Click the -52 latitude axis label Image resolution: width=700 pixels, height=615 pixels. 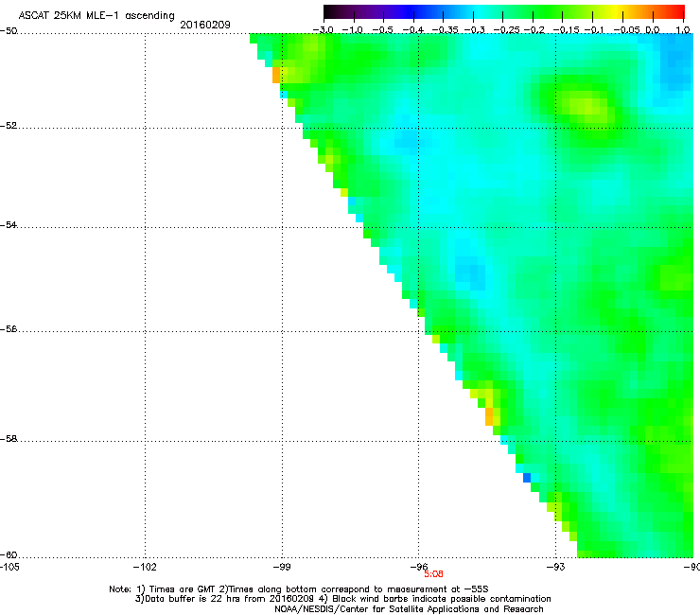point(9,126)
